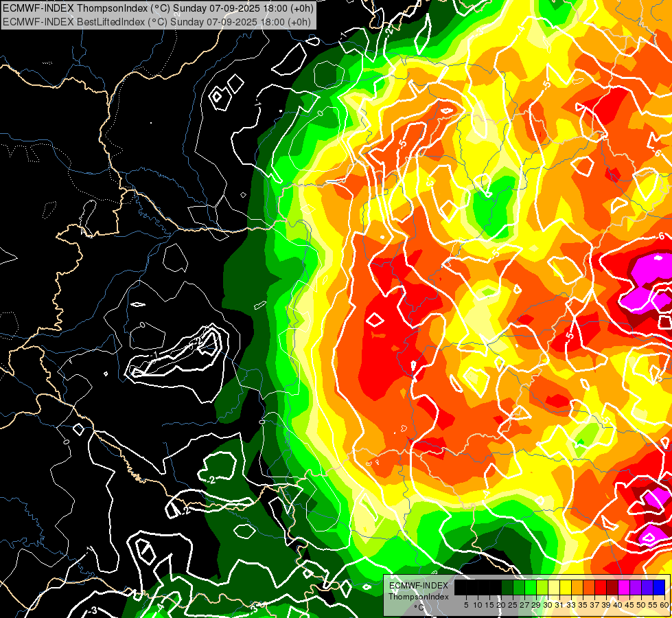Click the ThompsonIndex header line at top
The width and height of the screenshot is (672, 618).
coord(158,8)
